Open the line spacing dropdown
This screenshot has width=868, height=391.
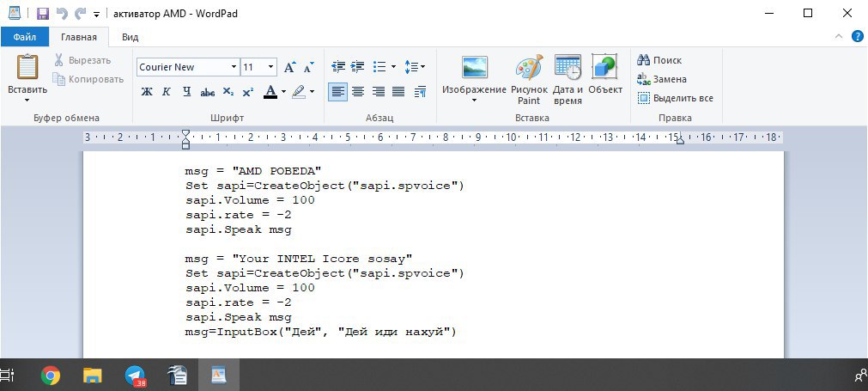[415, 67]
